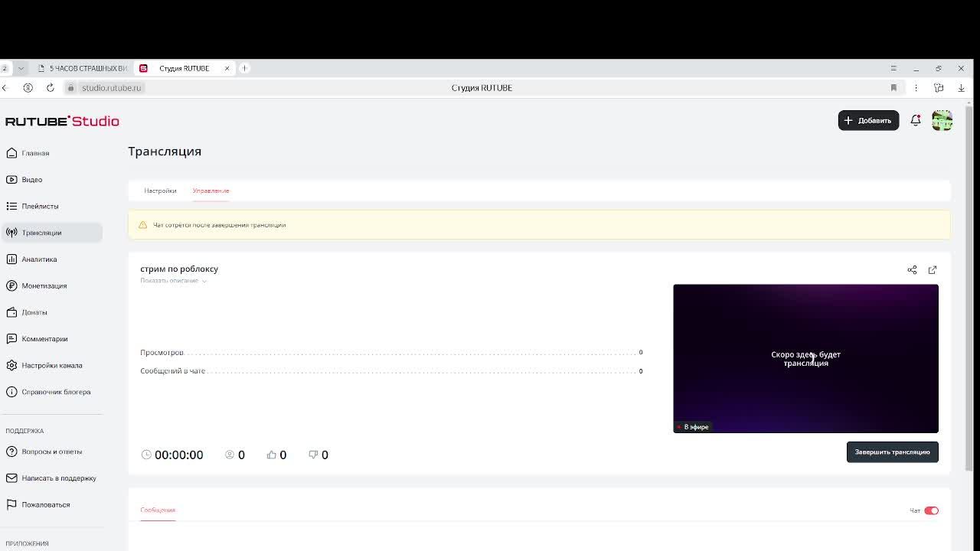This screenshot has width=980, height=551.
Task: Toggle the Чат switch
Action: (x=931, y=510)
